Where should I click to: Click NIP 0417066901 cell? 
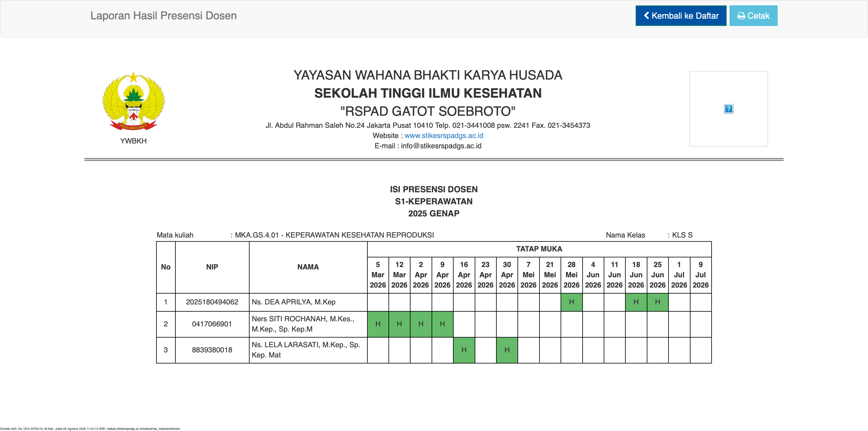tap(212, 324)
